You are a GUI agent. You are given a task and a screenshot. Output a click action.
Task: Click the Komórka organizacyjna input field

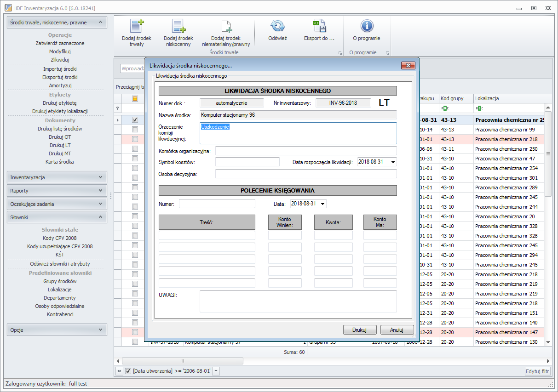coord(305,151)
